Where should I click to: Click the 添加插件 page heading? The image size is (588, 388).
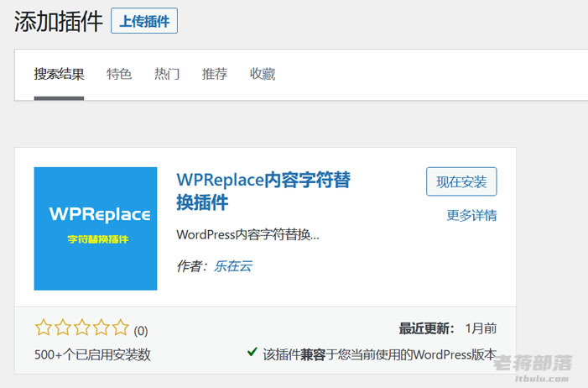[x=59, y=21]
